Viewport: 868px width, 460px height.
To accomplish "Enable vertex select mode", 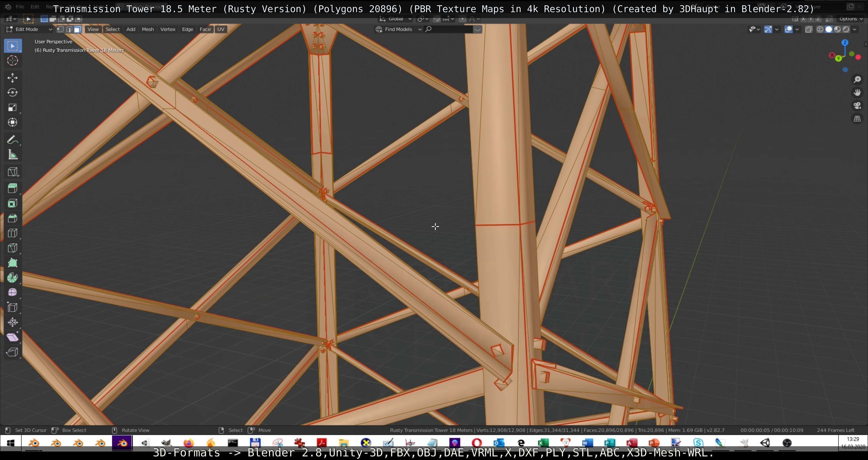I will 60,29.
